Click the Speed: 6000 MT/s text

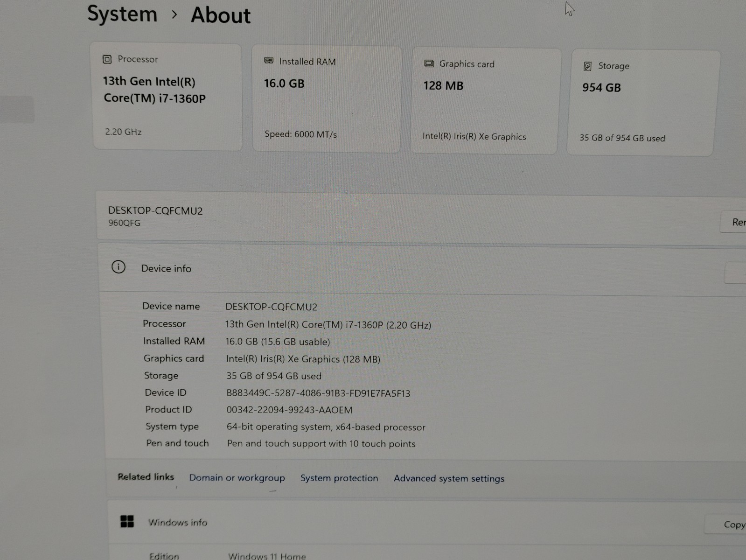pyautogui.click(x=300, y=134)
